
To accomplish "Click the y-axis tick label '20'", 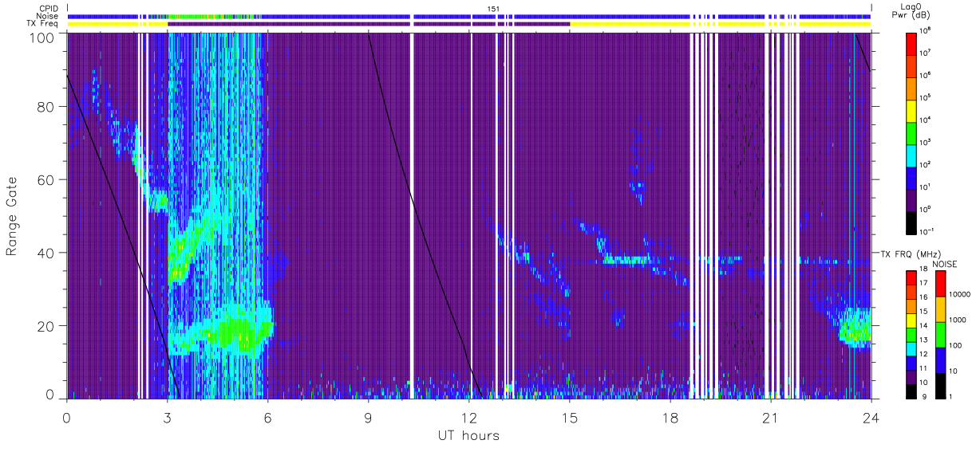I will click(x=47, y=326).
